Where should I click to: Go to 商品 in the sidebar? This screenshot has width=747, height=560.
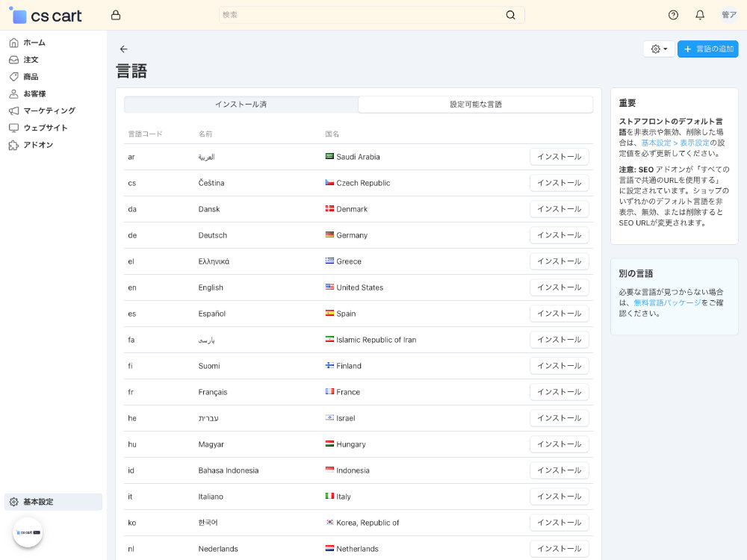pyautogui.click(x=31, y=77)
